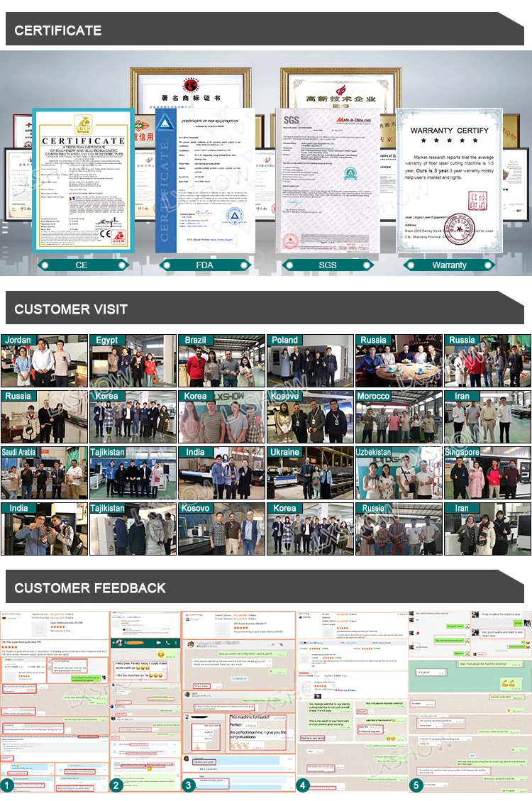Viewport: 532px width, 801px height.
Task: Select the Saudi Arabia customer visit photo
Action: point(45,473)
